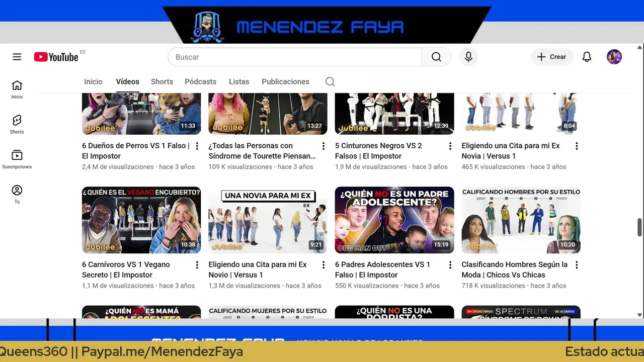Open options menu for 6 Dueños de Perros video
Image resolution: width=644 pixels, height=362 pixels.
(197, 146)
